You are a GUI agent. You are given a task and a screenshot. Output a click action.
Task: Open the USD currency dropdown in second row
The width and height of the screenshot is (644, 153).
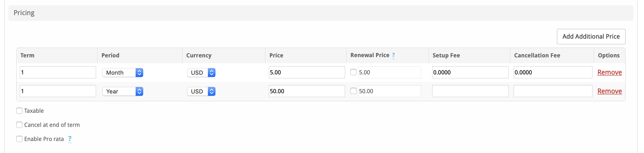point(201,91)
